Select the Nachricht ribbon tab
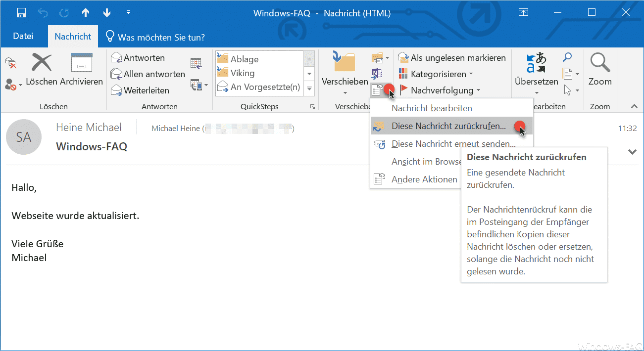The height and width of the screenshot is (351, 644). tap(73, 36)
